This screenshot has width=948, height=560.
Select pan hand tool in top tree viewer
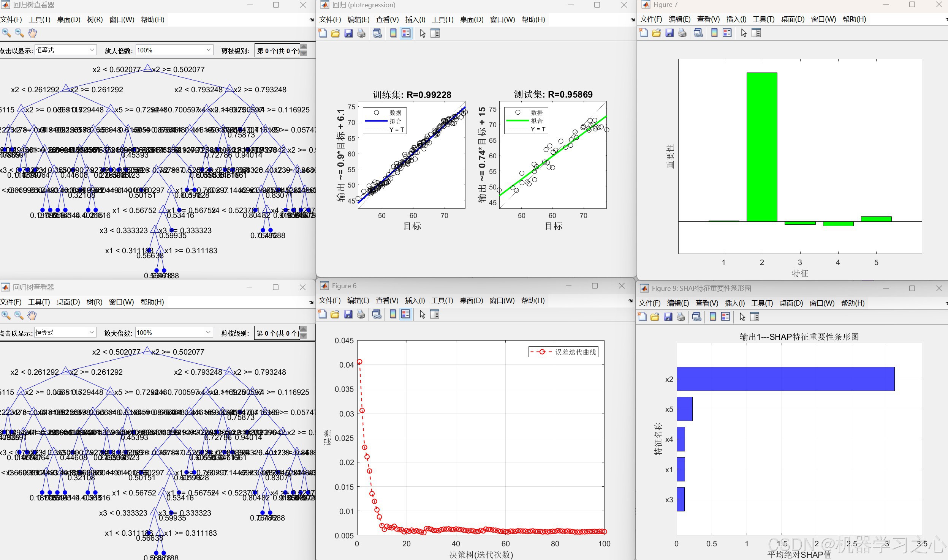point(32,33)
